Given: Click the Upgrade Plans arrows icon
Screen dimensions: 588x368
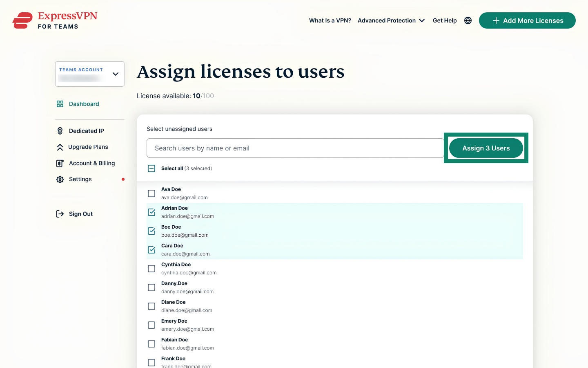Looking at the screenshot, I should pos(60,147).
